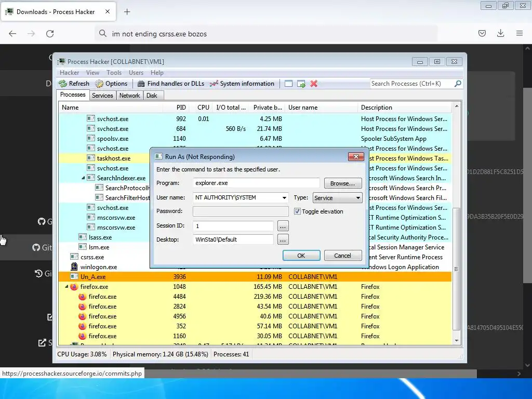Toggle elevation checkbox in Run As
Viewport: 532px width, 399px height.
pyautogui.click(x=297, y=211)
